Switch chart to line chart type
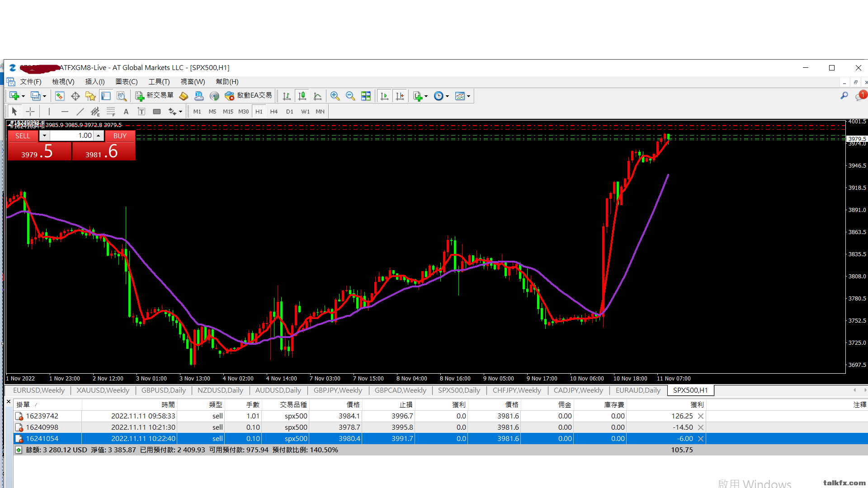The width and height of the screenshot is (868, 488). (x=317, y=96)
